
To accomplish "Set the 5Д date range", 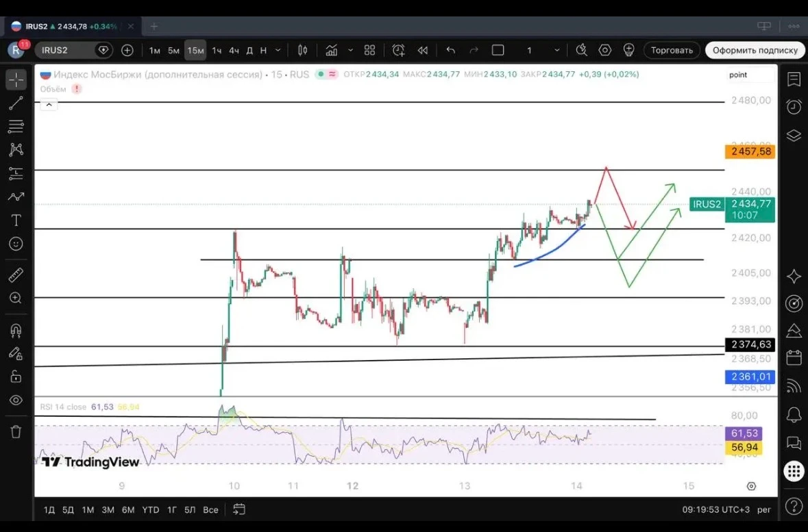I will pyautogui.click(x=68, y=509).
